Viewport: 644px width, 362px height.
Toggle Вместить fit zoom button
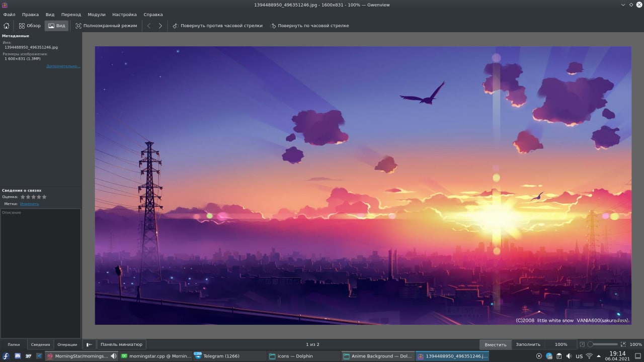coord(496,344)
